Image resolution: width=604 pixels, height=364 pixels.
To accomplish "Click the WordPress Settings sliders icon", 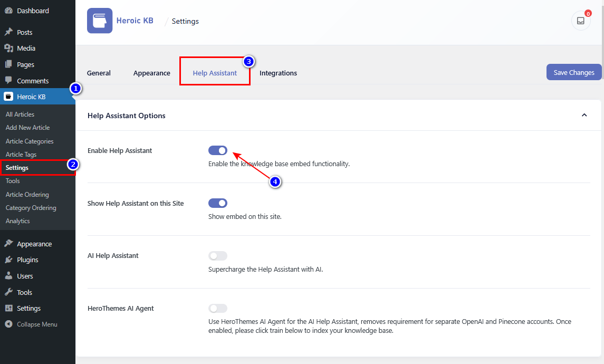I will pyautogui.click(x=8, y=308).
